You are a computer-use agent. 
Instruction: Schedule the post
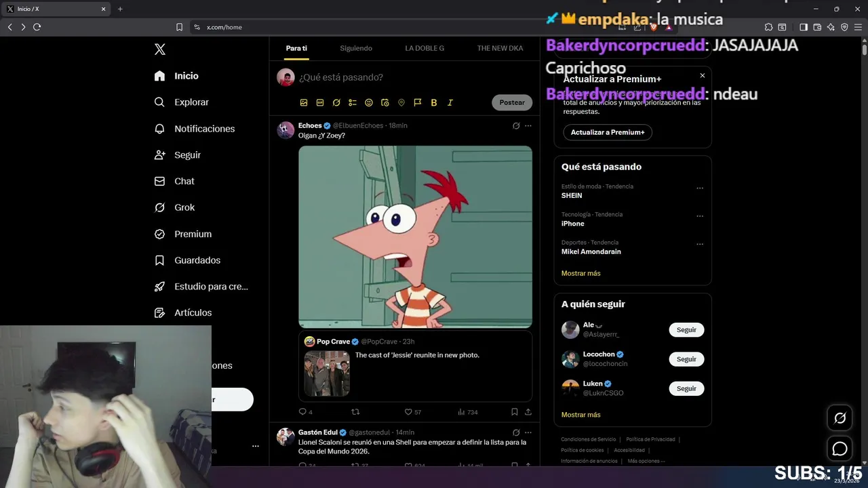385,102
